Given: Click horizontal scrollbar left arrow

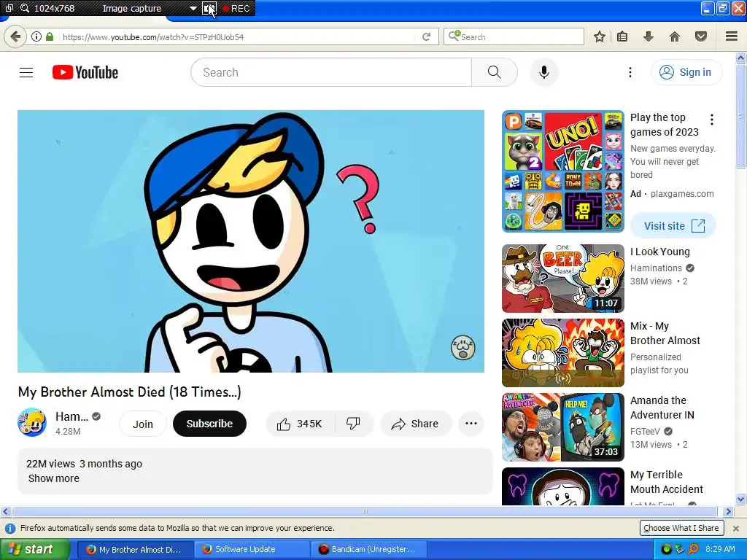Looking at the screenshot, I should pyautogui.click(x=5, y=512).
